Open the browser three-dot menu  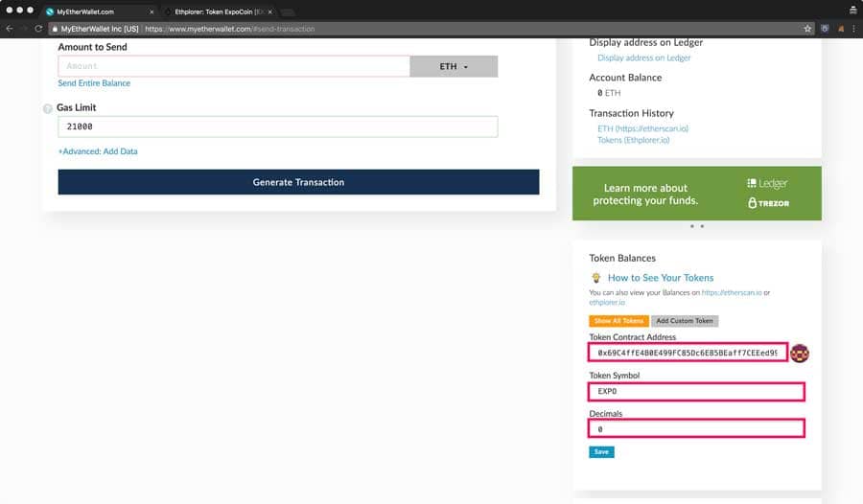pyautogui.click(x=853, y=29)
